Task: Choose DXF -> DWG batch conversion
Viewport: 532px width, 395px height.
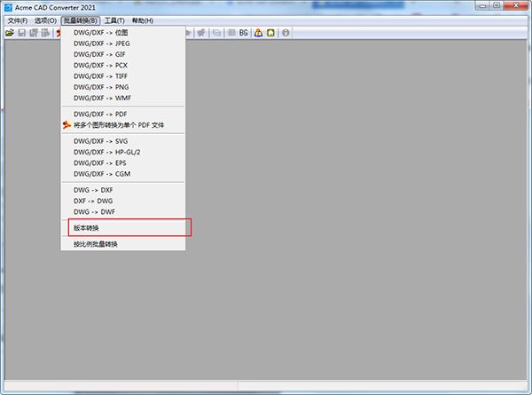Action: coord(123,201)
